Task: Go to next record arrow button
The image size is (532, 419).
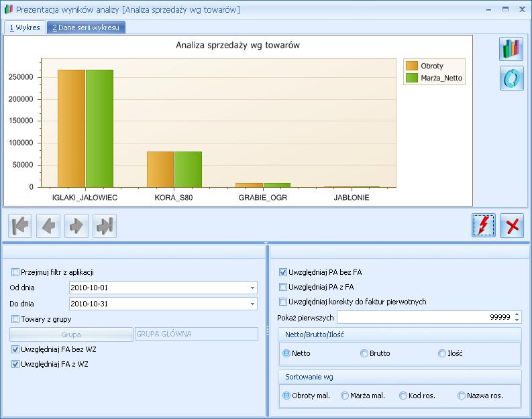Action: tap(76, 226)
